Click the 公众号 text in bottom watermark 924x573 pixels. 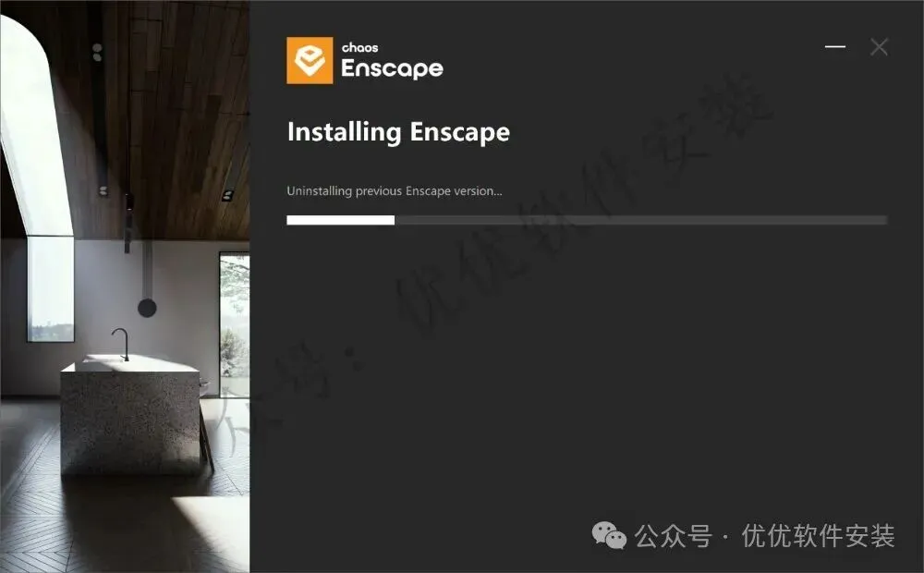point(674,536)
